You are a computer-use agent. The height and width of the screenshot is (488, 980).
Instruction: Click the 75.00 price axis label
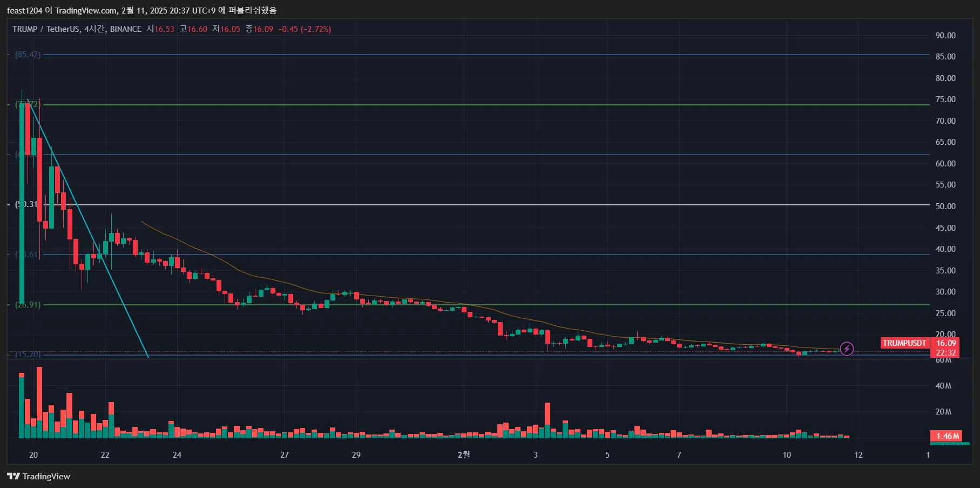click(x=945, y=99)
